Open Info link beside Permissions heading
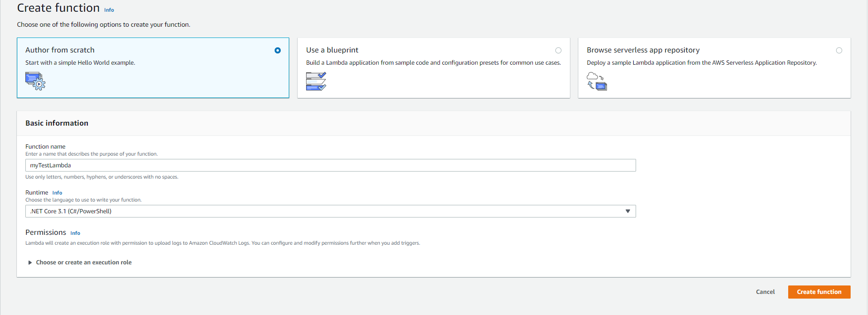 tap(75, 233)
